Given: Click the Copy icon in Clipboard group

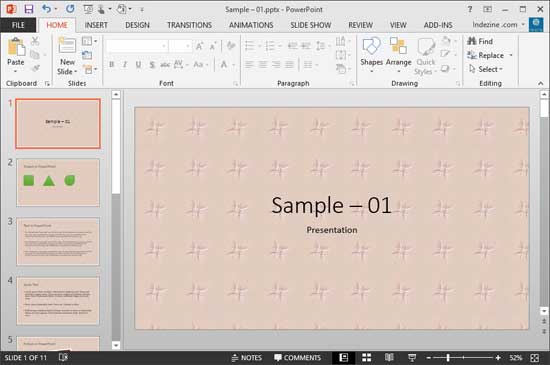Looking at the screenshot, I should click(35, 54).
